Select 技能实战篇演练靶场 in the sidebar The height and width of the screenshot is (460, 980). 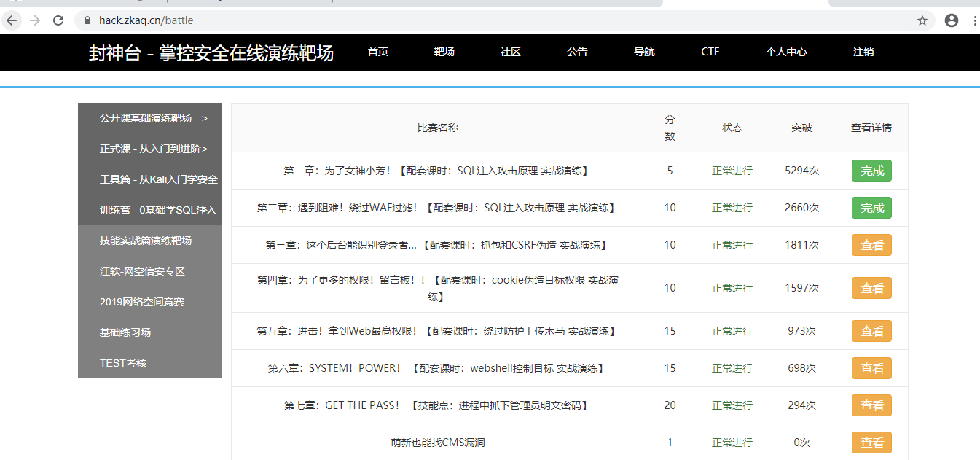pyautogui.click(x=146, y=241)
